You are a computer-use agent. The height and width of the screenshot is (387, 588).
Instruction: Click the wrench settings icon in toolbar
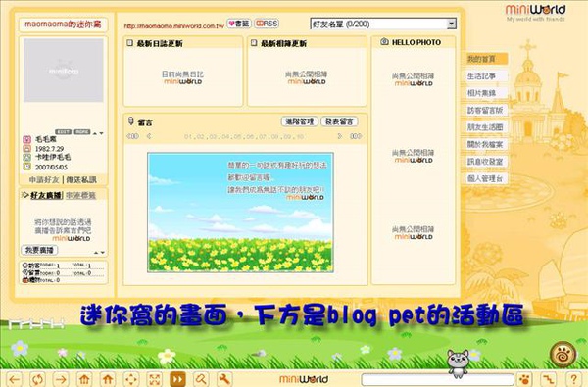point(224,379)
